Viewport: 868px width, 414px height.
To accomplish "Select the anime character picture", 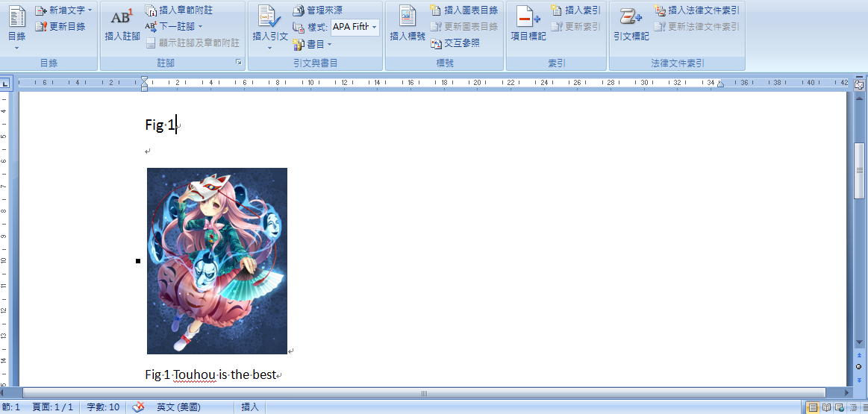I will click(x=217, y=260).
